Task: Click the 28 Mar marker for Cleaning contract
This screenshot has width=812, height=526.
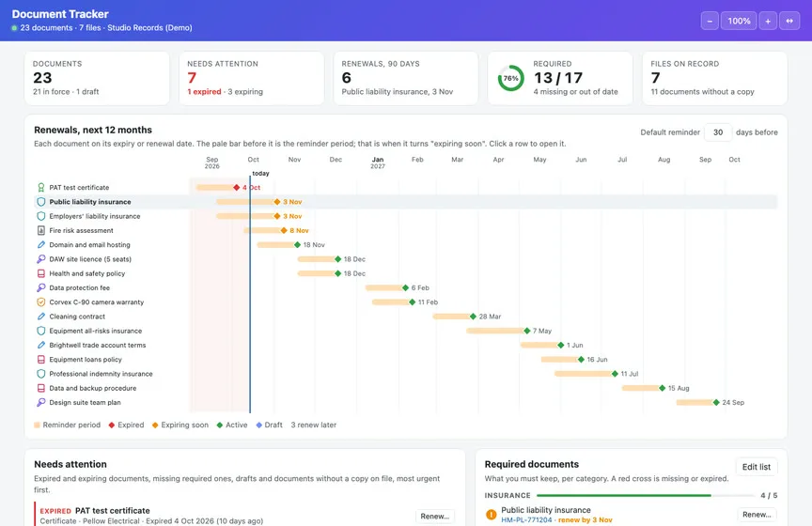Action: [x=473, y=317]
